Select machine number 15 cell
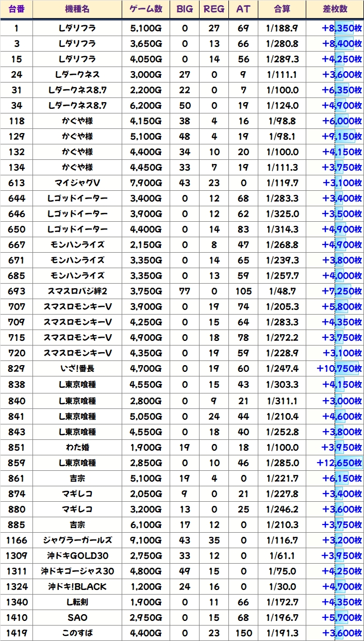 click(x=16, y=59)
